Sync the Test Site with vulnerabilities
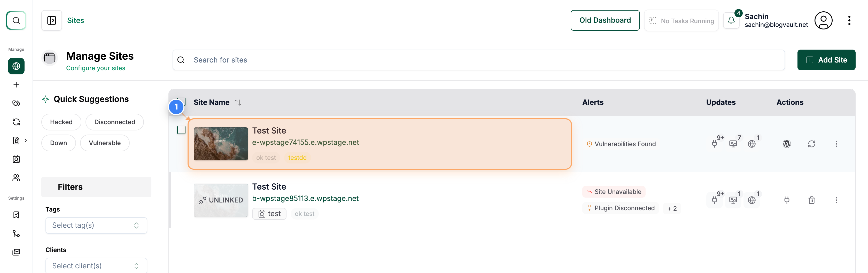The image size is (868, 273). click(812, 144)
